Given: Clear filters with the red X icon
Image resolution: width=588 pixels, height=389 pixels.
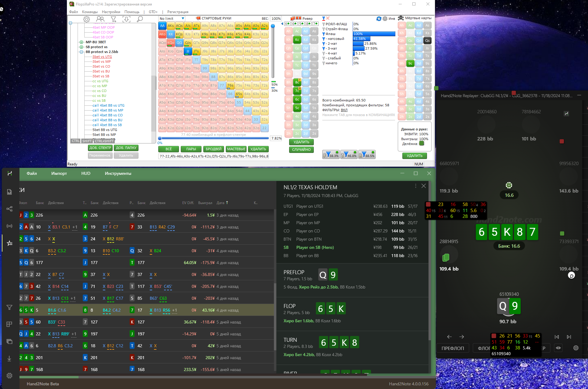Looking at the screenshot, I should tap(328, 18).
